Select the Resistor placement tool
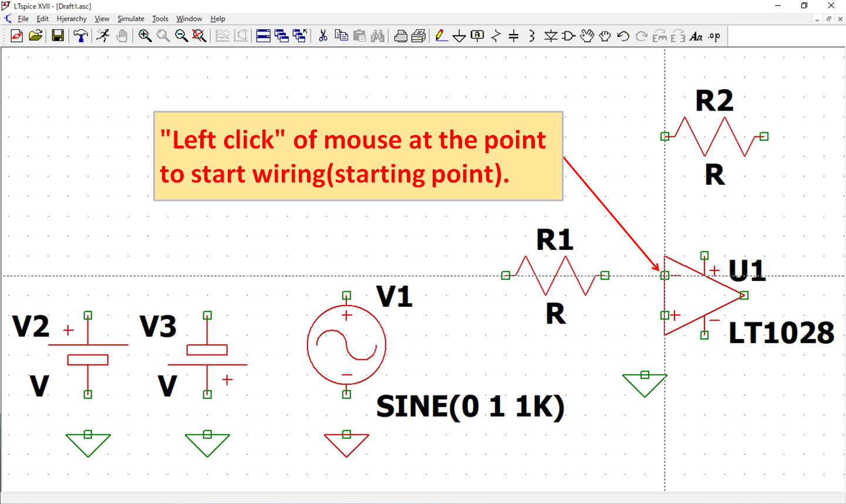The height and width of the screenshot is (504, 846). (495, 36)
